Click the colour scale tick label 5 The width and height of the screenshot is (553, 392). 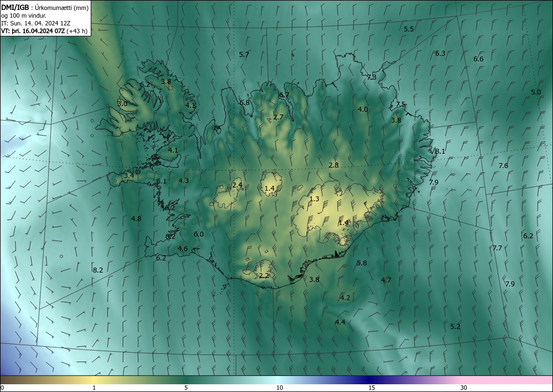point(186,388)
